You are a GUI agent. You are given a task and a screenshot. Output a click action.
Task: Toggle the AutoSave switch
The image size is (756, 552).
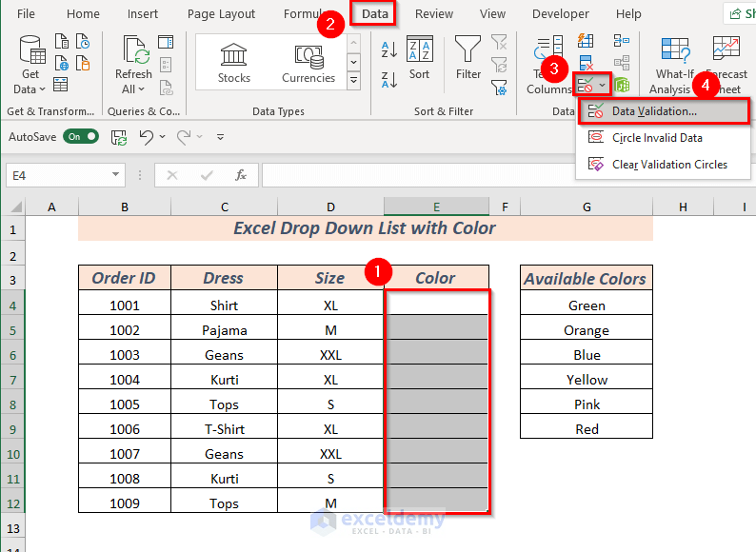point(81,137)
